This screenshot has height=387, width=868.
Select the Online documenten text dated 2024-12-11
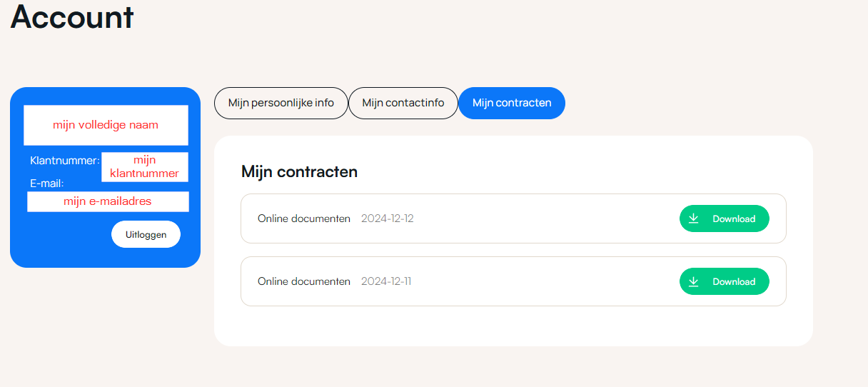303,281
